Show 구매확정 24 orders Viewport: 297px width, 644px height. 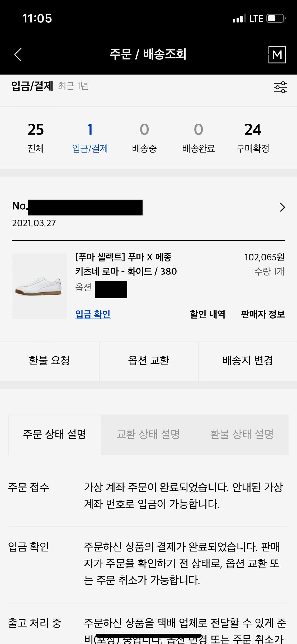click(x=253, y=137)
